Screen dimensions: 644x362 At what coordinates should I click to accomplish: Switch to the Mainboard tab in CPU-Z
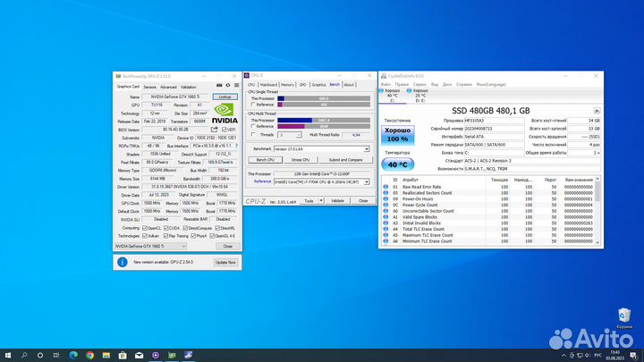point(268,85)
